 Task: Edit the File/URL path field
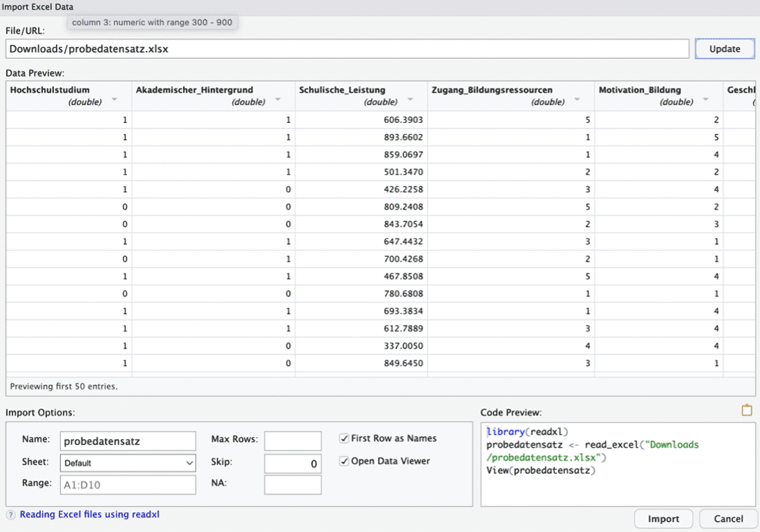tap(345, 48)
